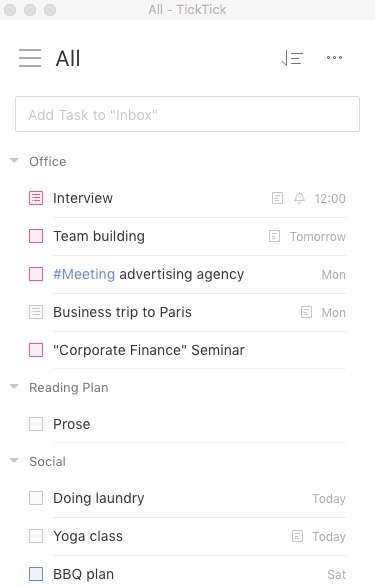
Task: Collapse the Social section
Action: pos(14,461)
